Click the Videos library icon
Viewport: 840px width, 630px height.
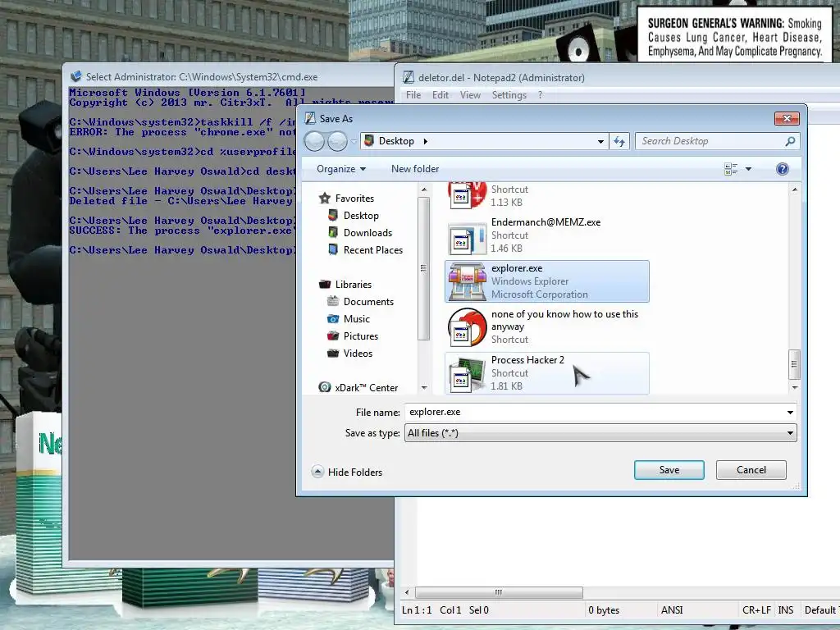333,353
